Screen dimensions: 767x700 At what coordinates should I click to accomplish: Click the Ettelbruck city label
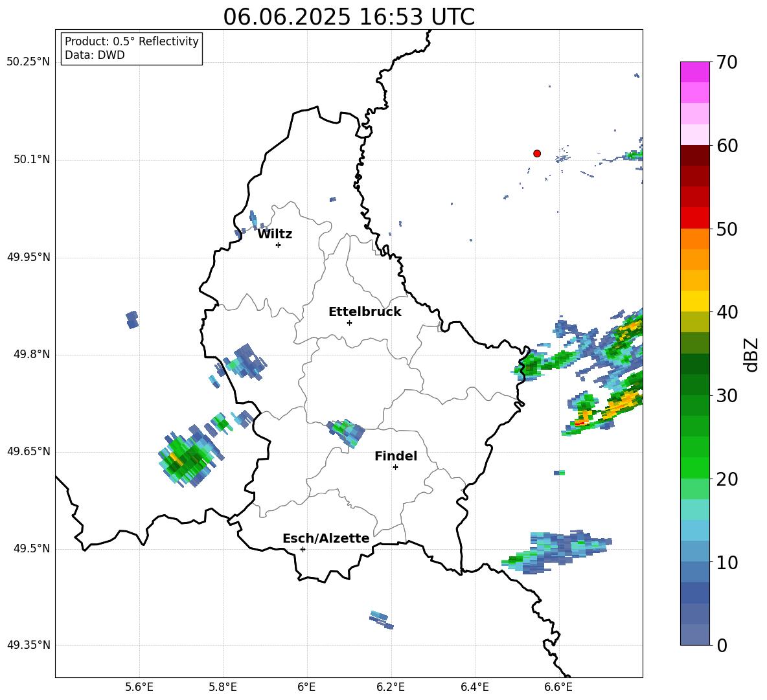click(x=365, y=312)
